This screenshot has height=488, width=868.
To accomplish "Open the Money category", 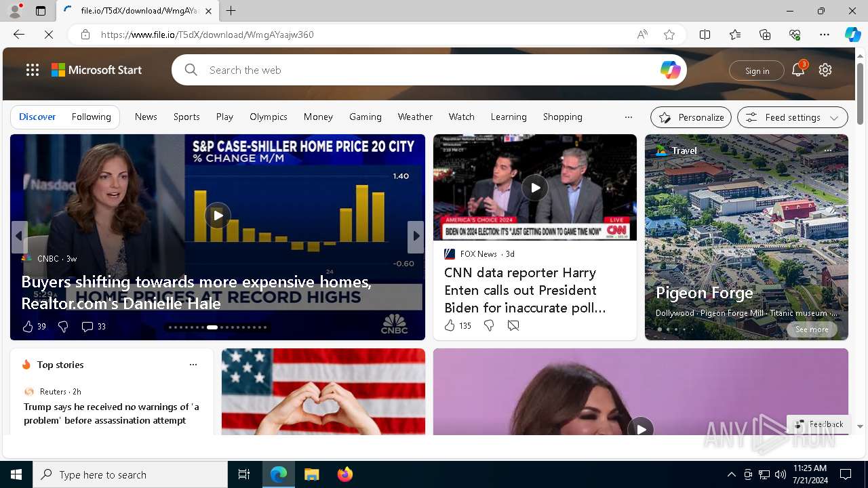I will click(318, 117).
